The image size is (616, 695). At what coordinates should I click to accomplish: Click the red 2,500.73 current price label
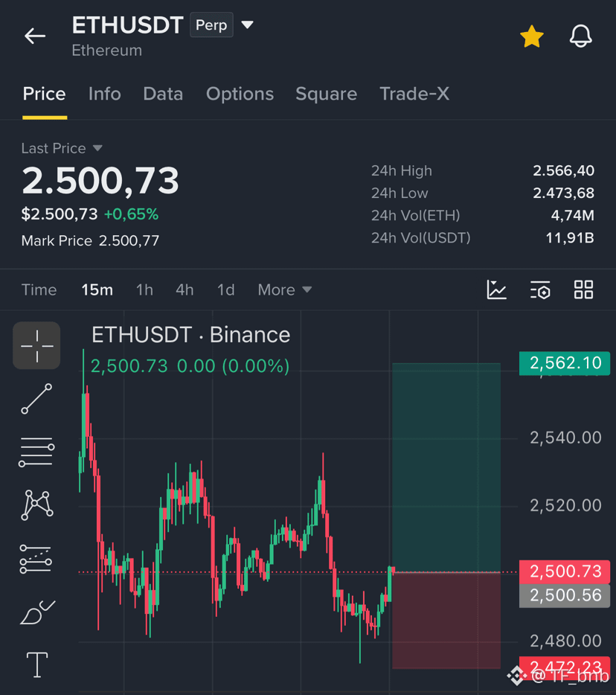pyautogui.click(x=565, y=571)
